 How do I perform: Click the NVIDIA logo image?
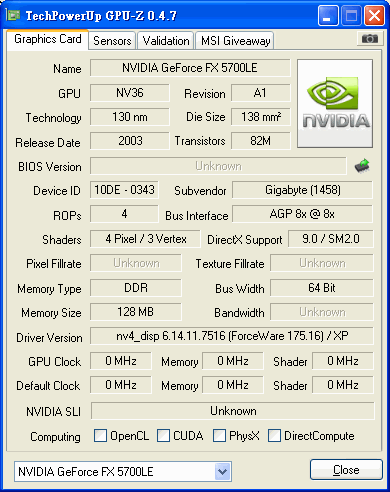[x=335, y=104]
